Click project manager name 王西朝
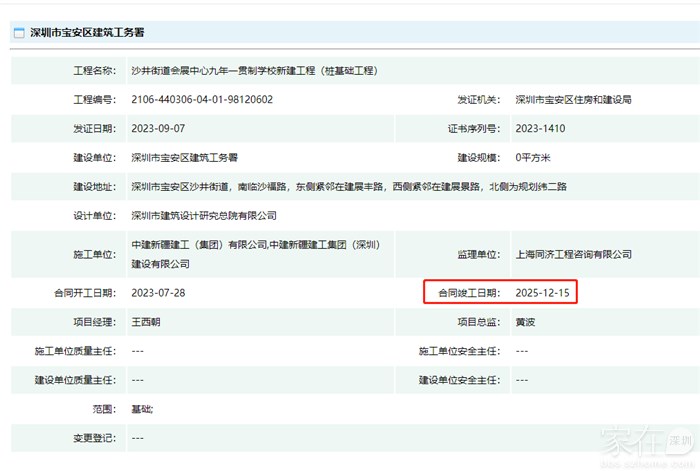This screenshot has width=700, height=471. 146,322
